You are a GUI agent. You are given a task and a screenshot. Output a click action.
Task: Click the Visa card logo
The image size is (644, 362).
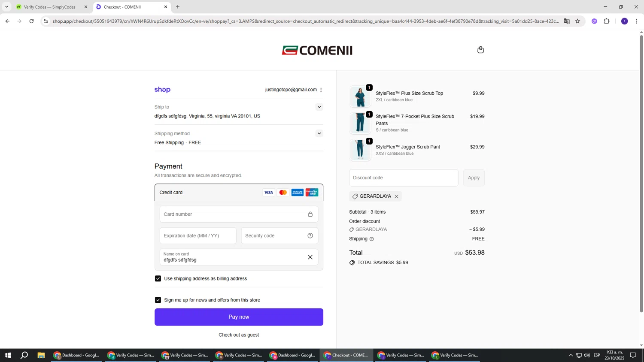tap(268, 193)
